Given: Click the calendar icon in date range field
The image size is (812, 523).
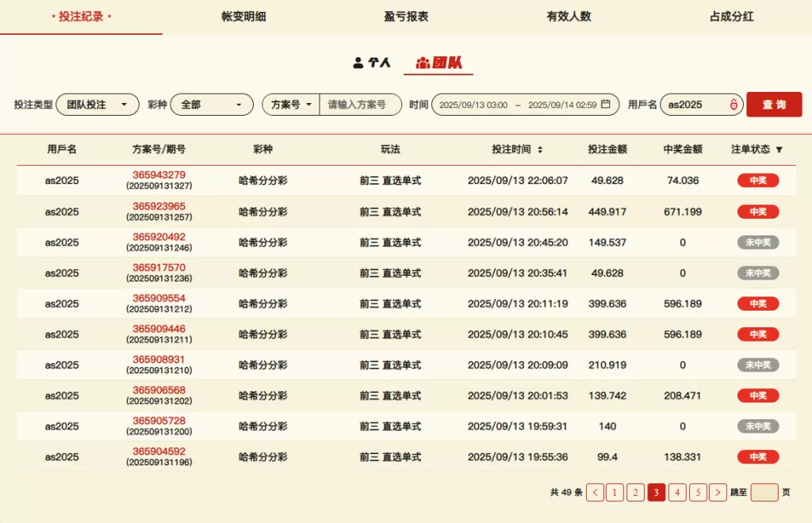Looking at the screenshot, I should [x=606, y=105].
